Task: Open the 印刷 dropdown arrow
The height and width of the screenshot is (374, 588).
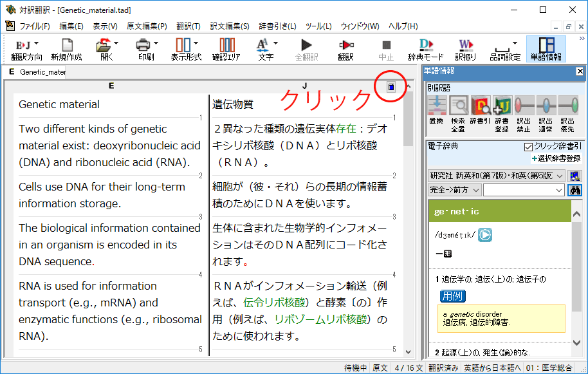Action: (x=156, y=44)
